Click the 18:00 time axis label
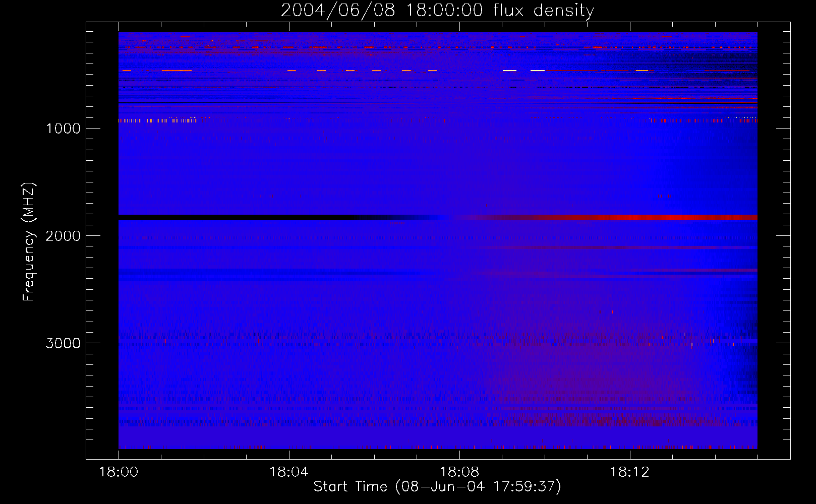Viewport: 816px width, 504px height. (119, 472)
